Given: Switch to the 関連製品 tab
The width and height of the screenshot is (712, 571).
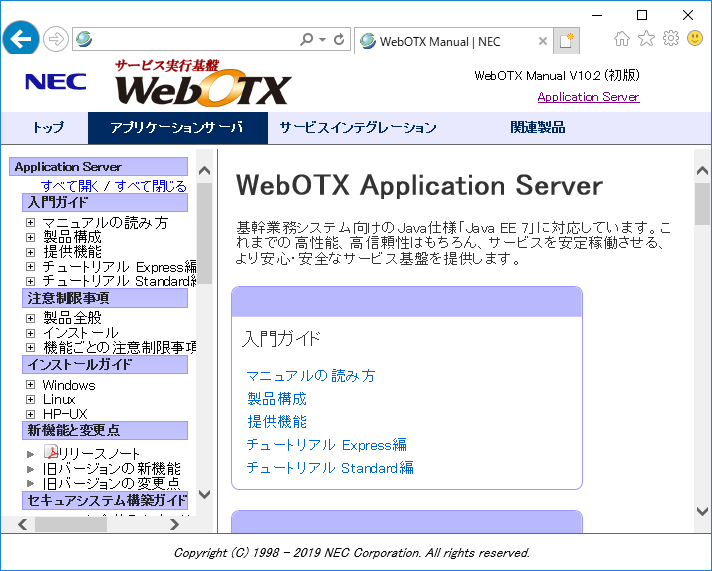Looking at the screenshot, I should pyautogui.click(x=537, y=128).
